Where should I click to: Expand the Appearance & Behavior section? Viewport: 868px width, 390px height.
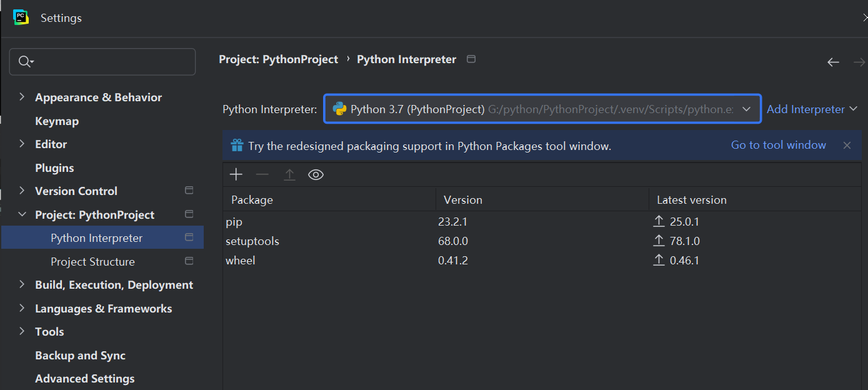(x=22, y=97)
